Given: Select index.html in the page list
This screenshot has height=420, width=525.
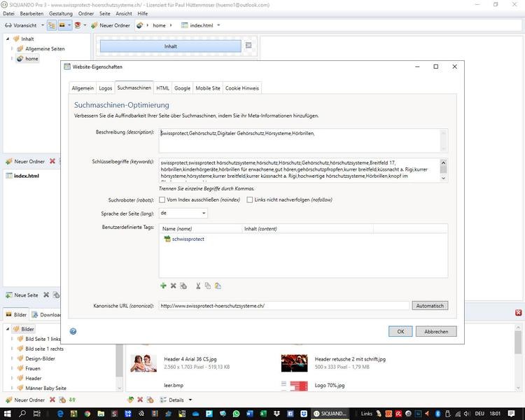Looking at the screenshot, I should click(x=22, y=176).
